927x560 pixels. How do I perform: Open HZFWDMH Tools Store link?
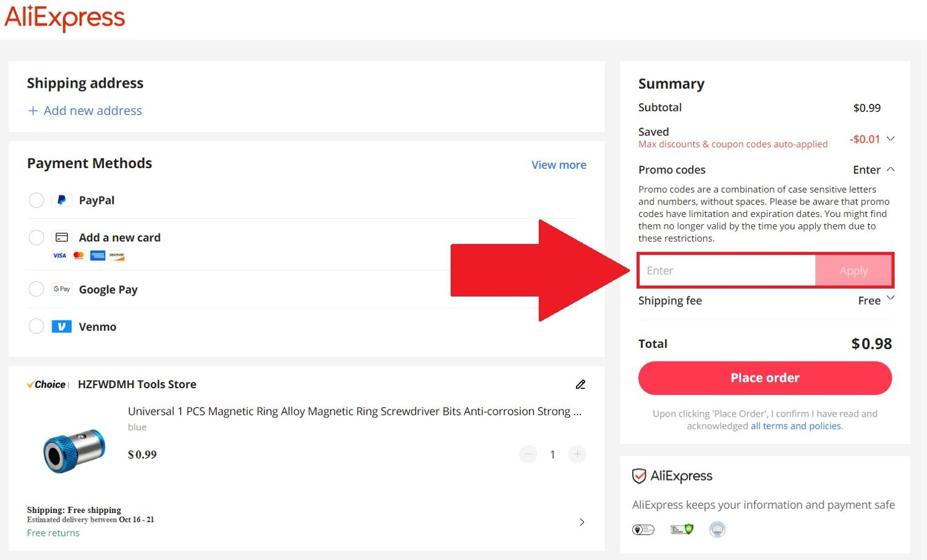pyautogui.click(x=137, y=384)
